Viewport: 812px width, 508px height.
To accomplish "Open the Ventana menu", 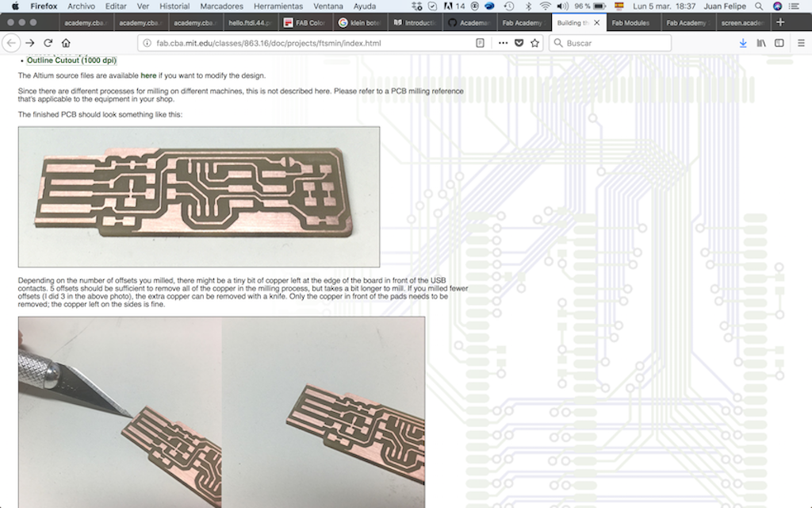I will click(x=328, y=6).
